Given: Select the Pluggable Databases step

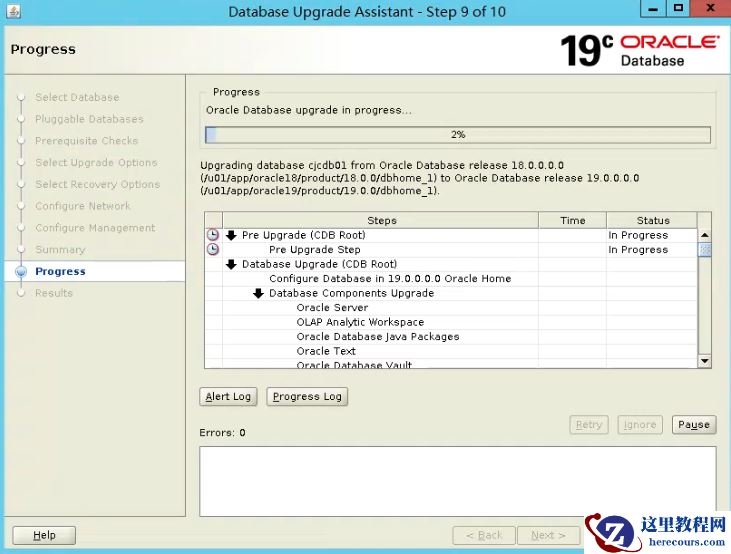Looking at the screenshot, I should (89, 119).
